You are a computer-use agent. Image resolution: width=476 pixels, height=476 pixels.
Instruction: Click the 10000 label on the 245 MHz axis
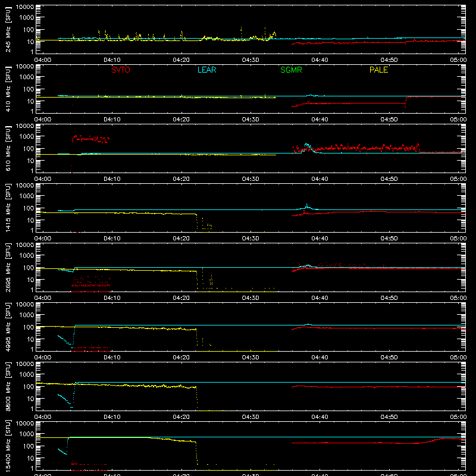pos(25,7)
